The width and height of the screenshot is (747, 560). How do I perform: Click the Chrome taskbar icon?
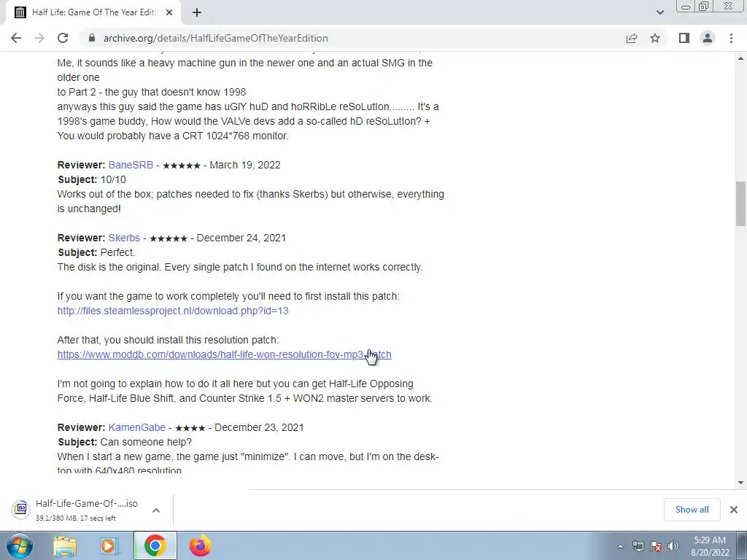click(x=155, y=545)
